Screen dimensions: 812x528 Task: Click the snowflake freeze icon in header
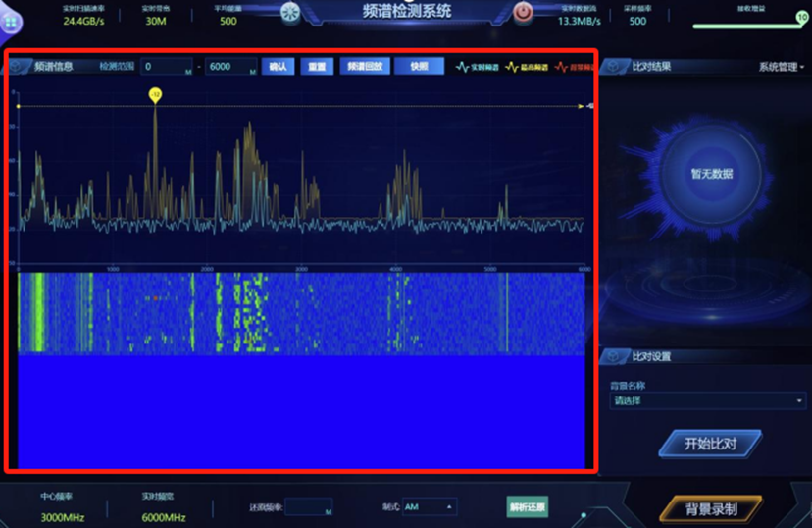click(x=290, y=12)
